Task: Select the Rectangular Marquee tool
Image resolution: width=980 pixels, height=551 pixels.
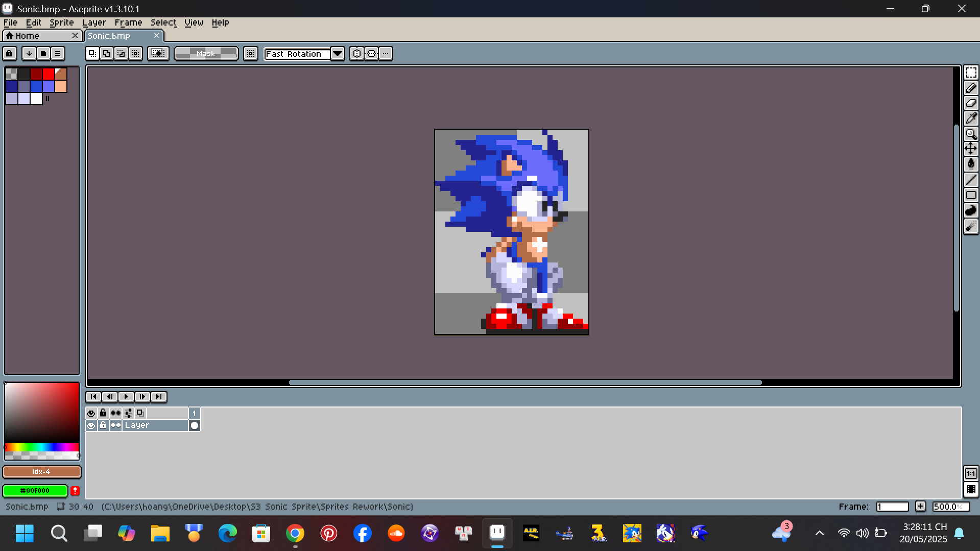Action: coord(971,72)
